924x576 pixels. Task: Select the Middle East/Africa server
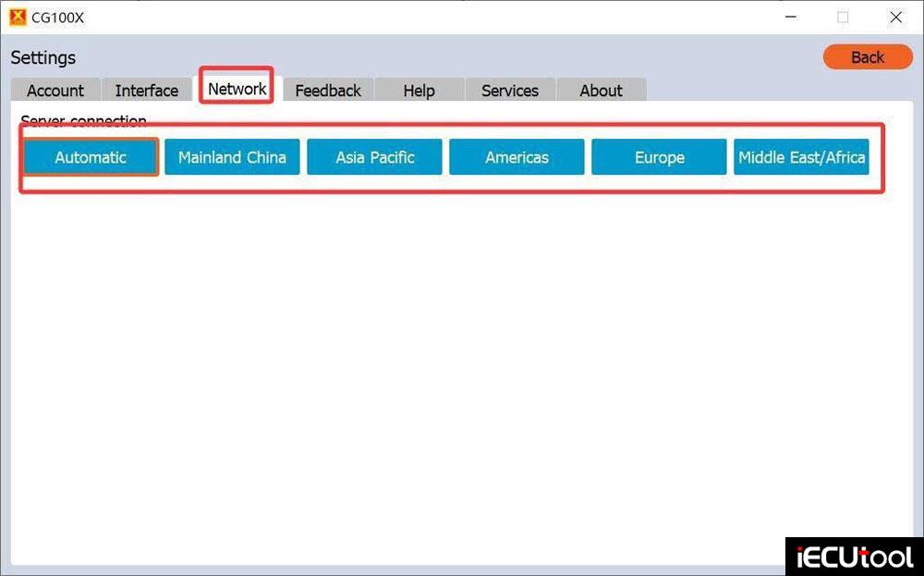pos(801,157)
